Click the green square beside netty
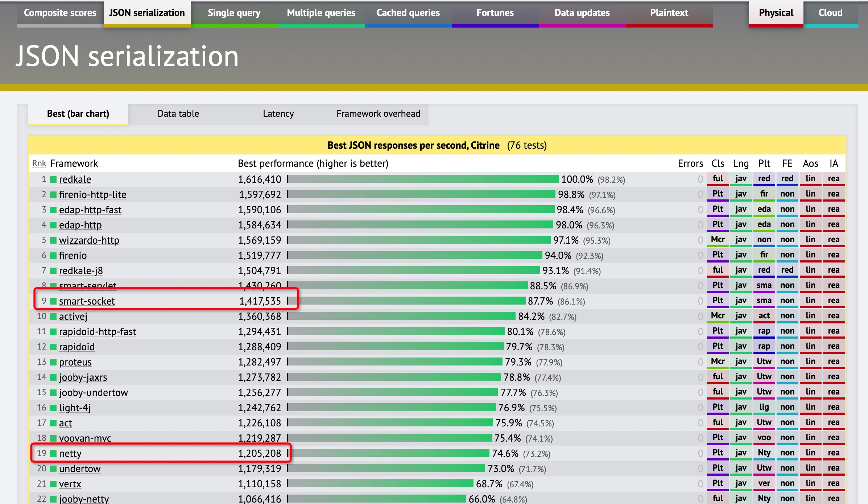This screenshot has width=868, height=504. click(53, 453)
